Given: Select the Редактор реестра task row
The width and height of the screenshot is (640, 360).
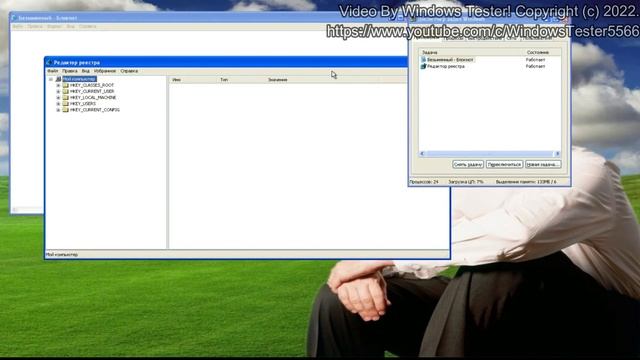Looking at the screenshot, I should pyautogui.click(x=490, y=66).
